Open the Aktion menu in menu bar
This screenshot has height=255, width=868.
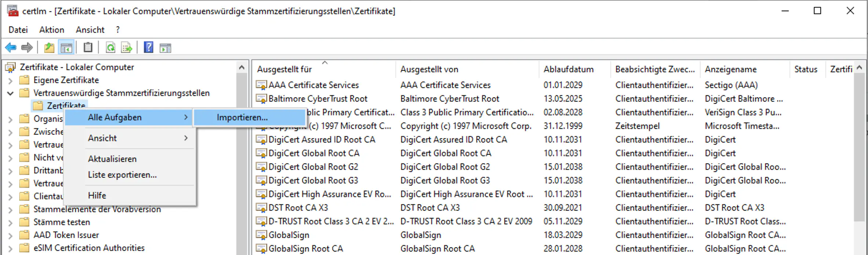tap(51, 30)
